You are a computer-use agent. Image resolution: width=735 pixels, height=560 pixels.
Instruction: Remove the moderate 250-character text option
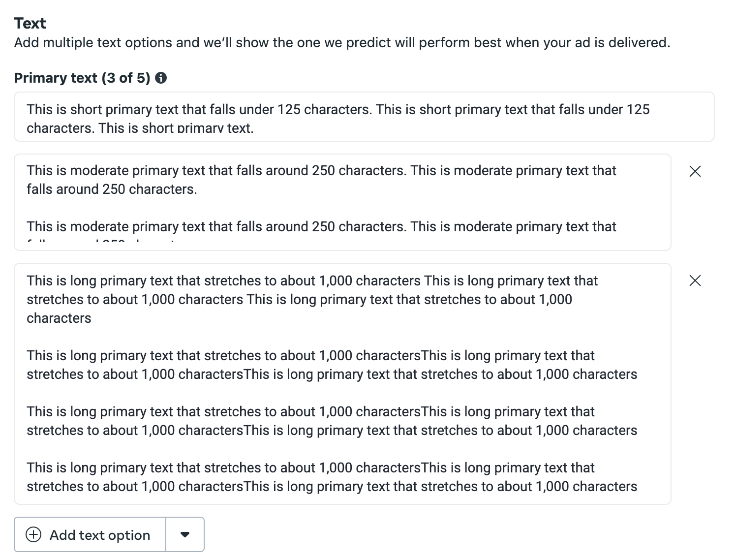695,171
